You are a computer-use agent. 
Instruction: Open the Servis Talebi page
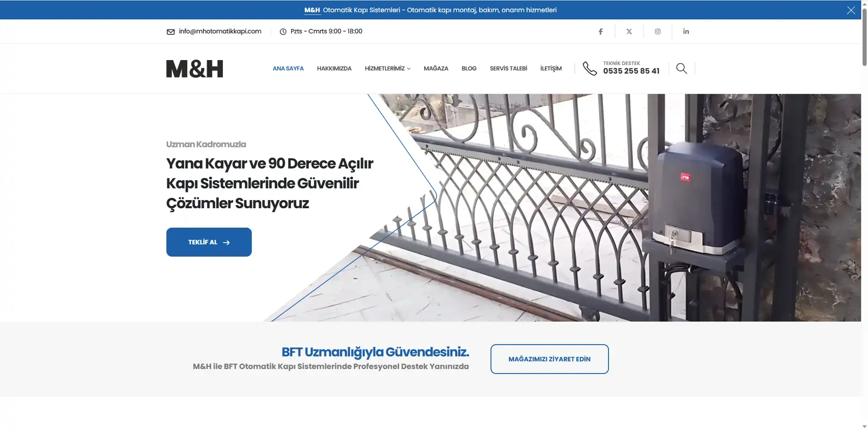(x=508, y=69)
